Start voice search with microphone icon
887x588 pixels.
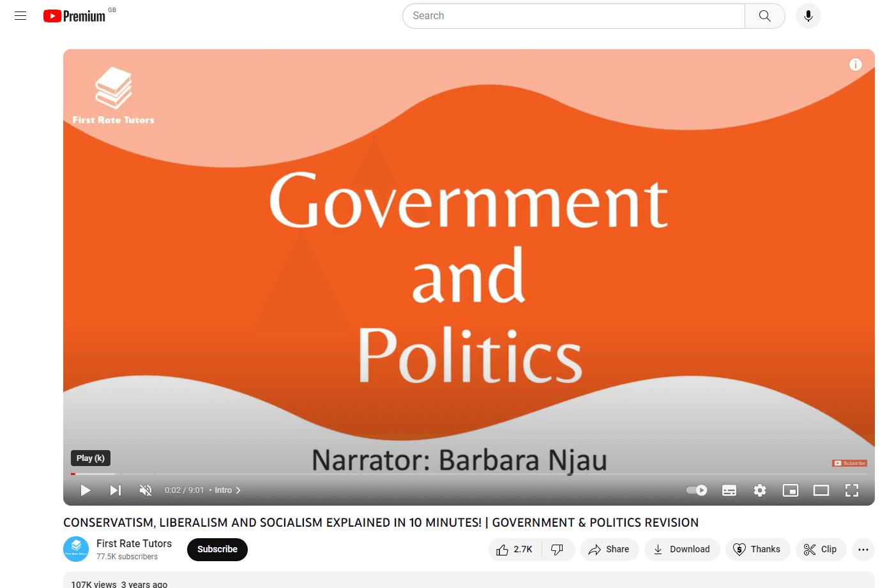[x=808, y=16]
